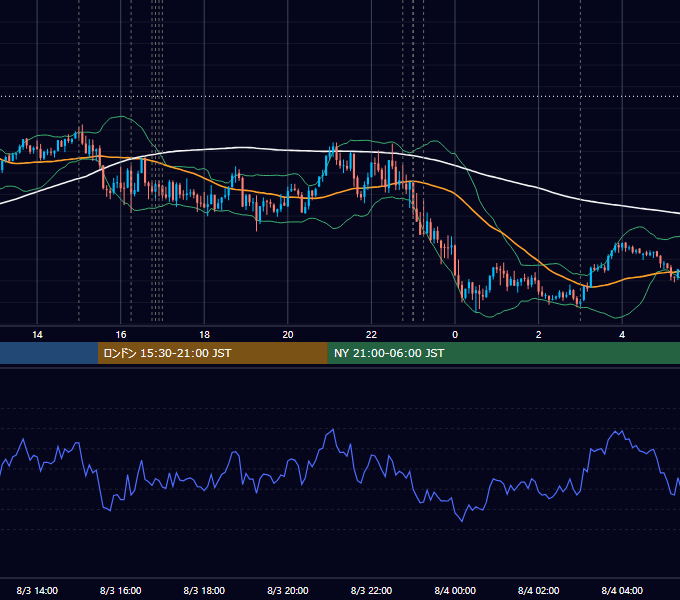The image size is (680, 600).
Task: Click the hour label 18 on time axis
Action: 204,335
